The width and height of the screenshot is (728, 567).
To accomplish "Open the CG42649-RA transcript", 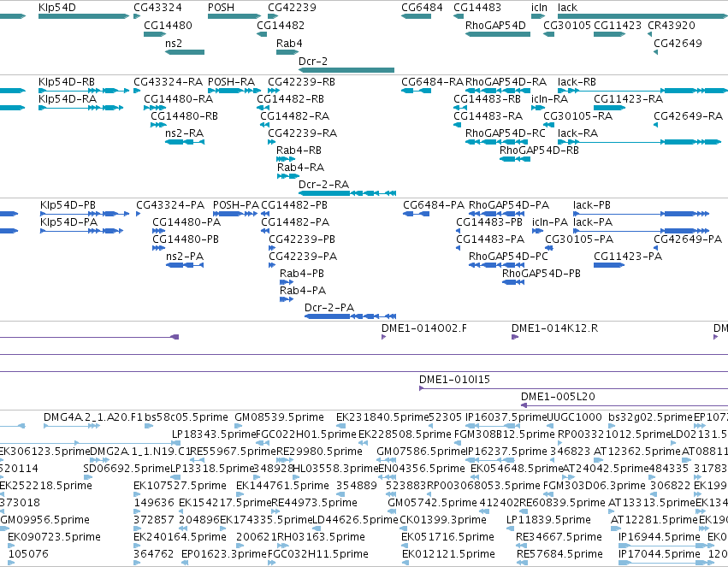I will click(655, 125).
